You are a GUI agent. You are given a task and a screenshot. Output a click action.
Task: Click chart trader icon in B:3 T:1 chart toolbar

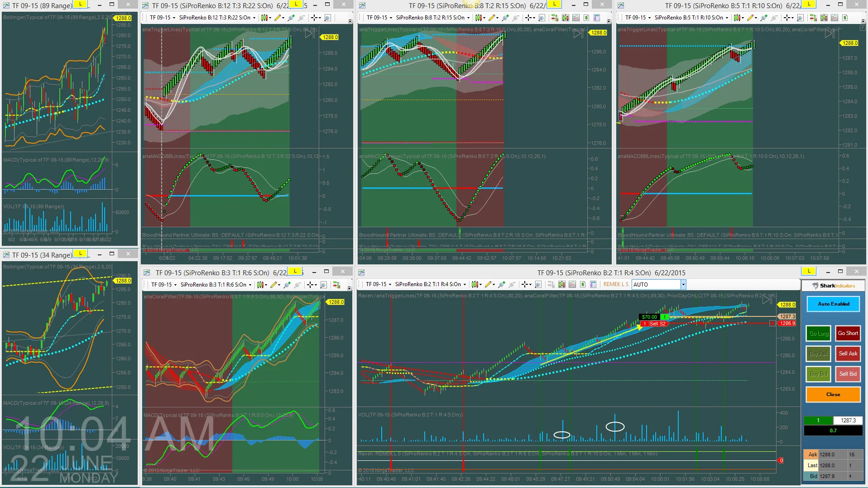(x=336, y=285)
